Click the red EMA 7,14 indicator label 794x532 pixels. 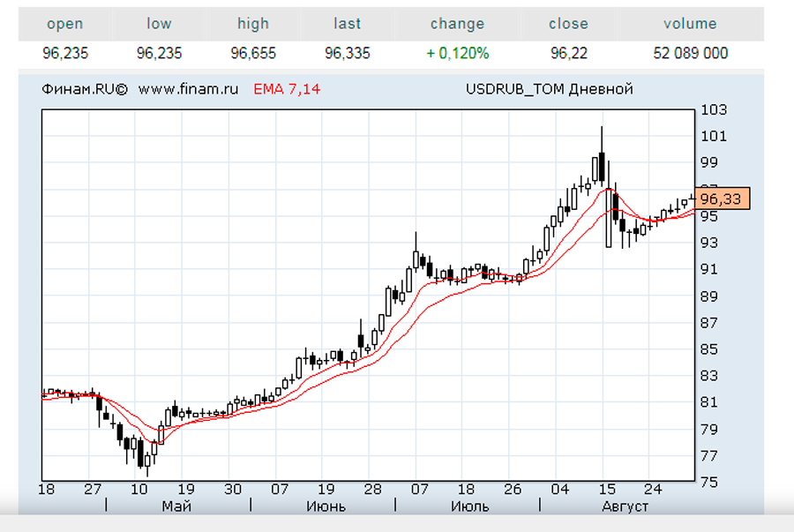[x=287, y=89]
